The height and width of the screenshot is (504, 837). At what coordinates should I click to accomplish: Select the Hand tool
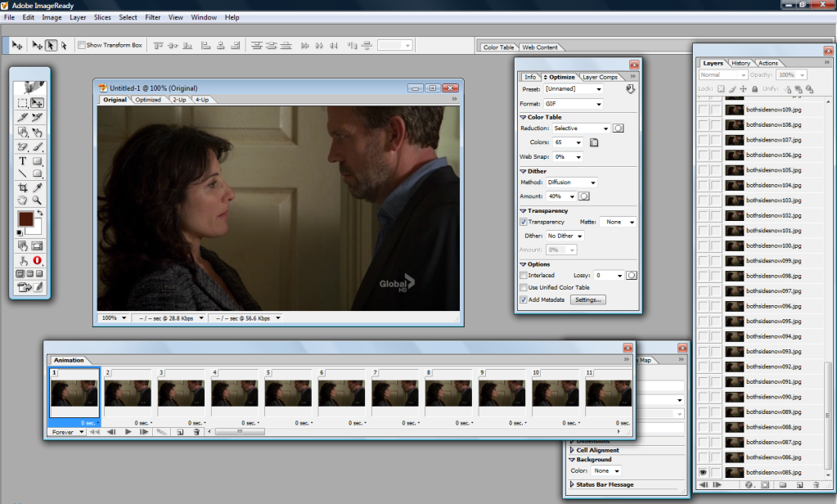pyautogui.click(x=22, y=200)
